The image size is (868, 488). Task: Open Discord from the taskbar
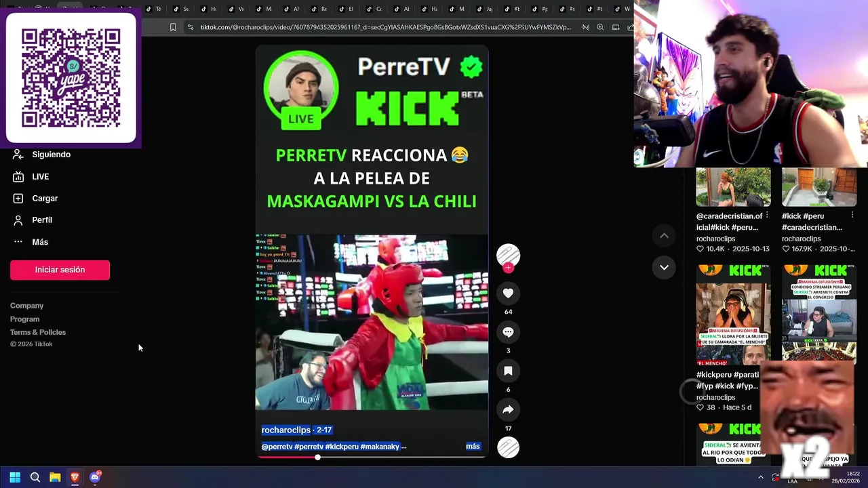[95, 477]
